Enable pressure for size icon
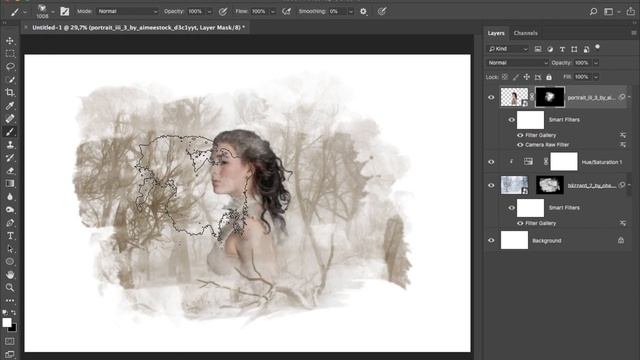Screen dimensions: 640x360 [382, 11]
